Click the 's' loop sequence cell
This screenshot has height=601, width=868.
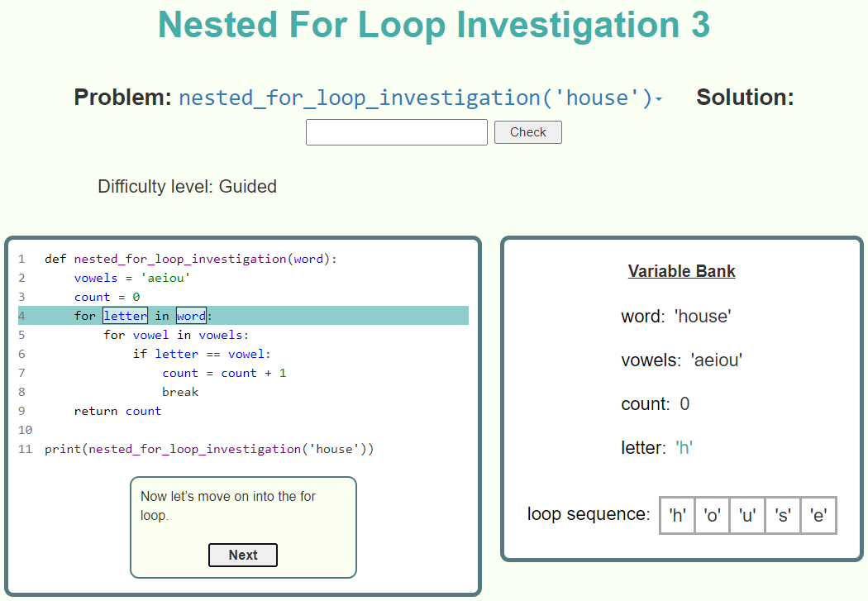coord(783,515)
